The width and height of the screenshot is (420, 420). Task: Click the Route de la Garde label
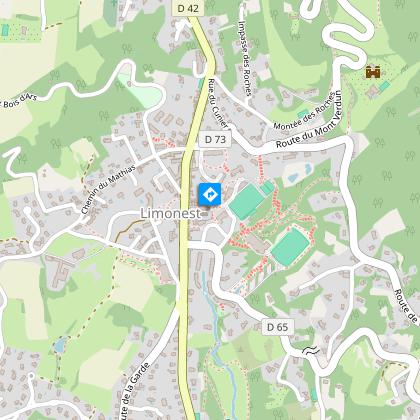pyautogui.click(x=134, y=392)
